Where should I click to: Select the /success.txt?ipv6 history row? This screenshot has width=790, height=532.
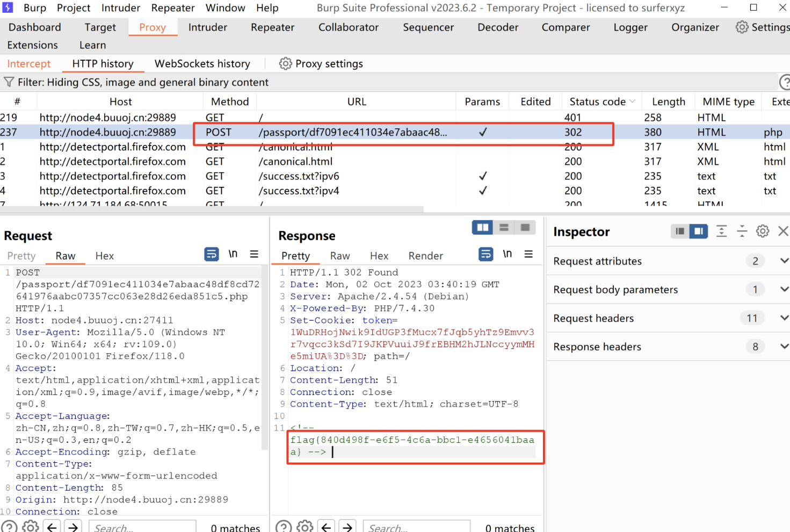pyautogui.click(x=395, y=176)
